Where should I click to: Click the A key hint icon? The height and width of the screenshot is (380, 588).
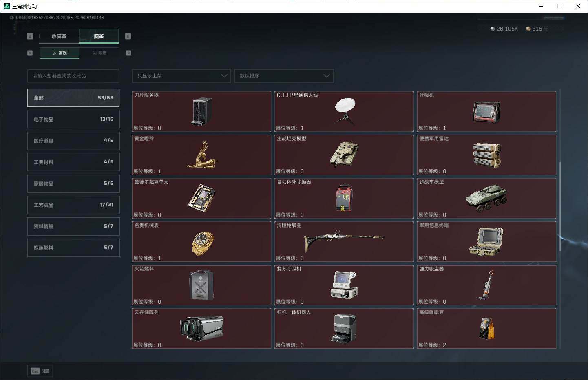[30, 53]
